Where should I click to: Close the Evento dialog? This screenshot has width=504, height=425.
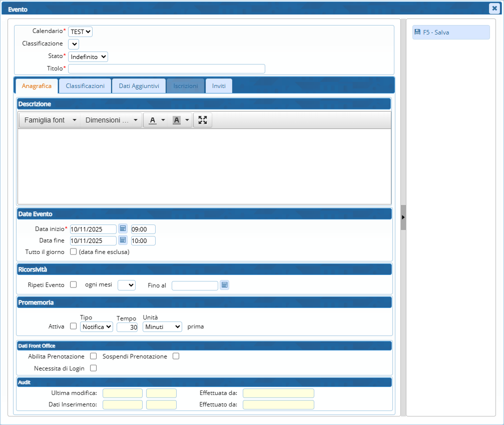pyautogui.click(x=493, y=8)
